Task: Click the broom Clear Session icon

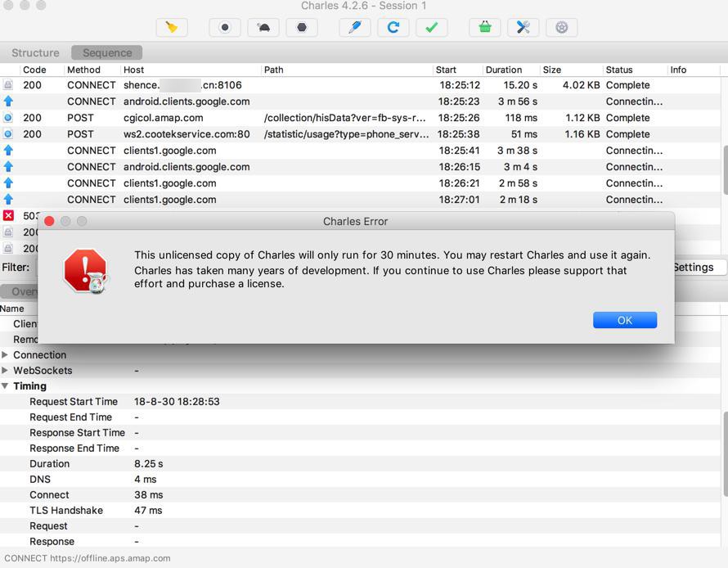Action: click(172, 27)
